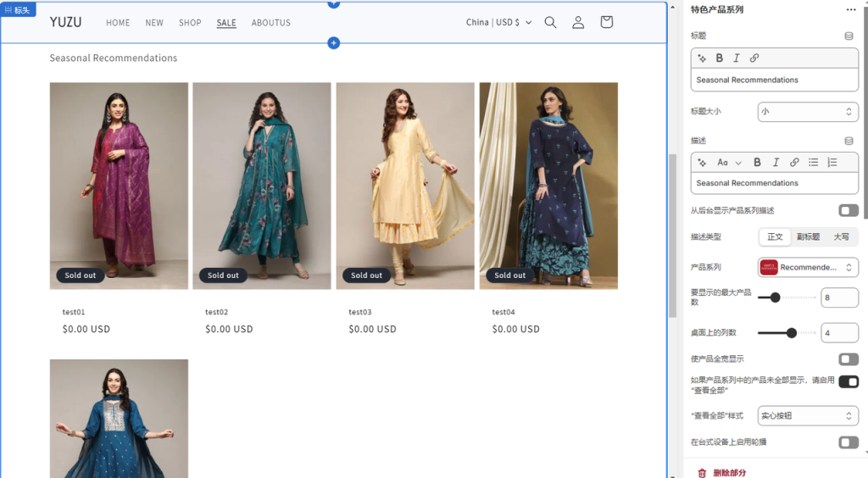Open test01 product link
Viewport: 868px width, 478px height.
(x=74, y=312)
